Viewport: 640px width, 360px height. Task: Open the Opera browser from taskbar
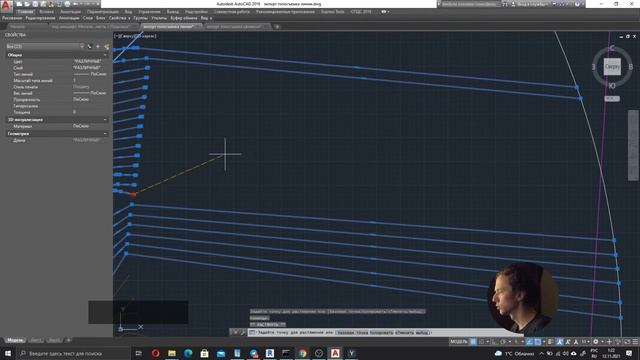(x=156, y=353)
